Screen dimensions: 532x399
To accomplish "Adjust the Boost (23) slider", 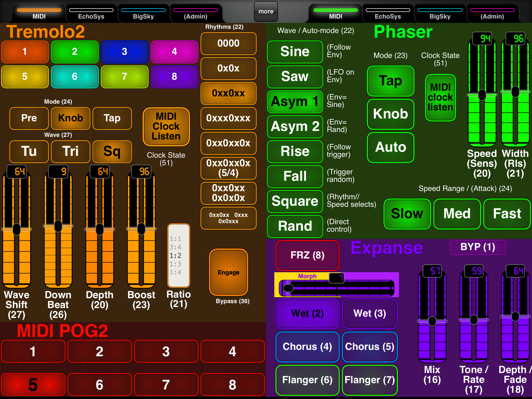I will point(141,229).
